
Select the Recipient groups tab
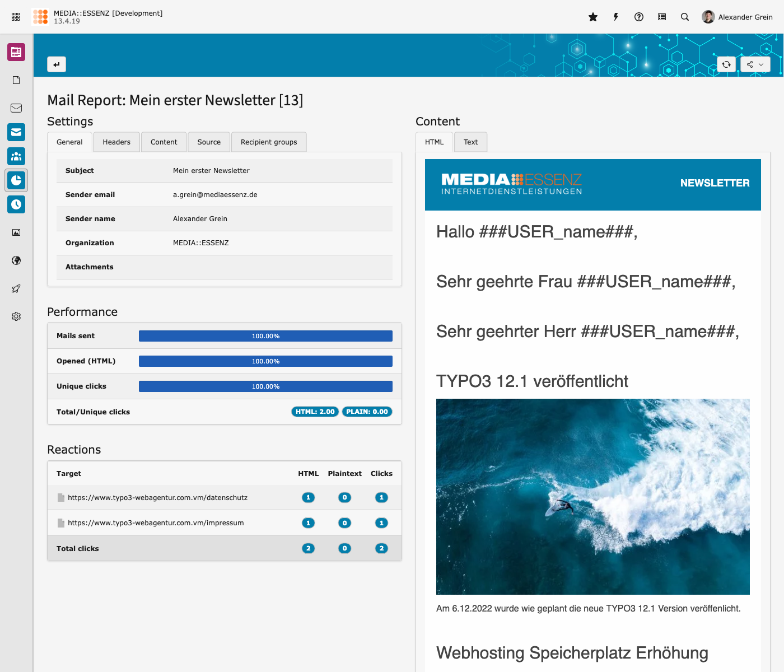tap(269, 142)
